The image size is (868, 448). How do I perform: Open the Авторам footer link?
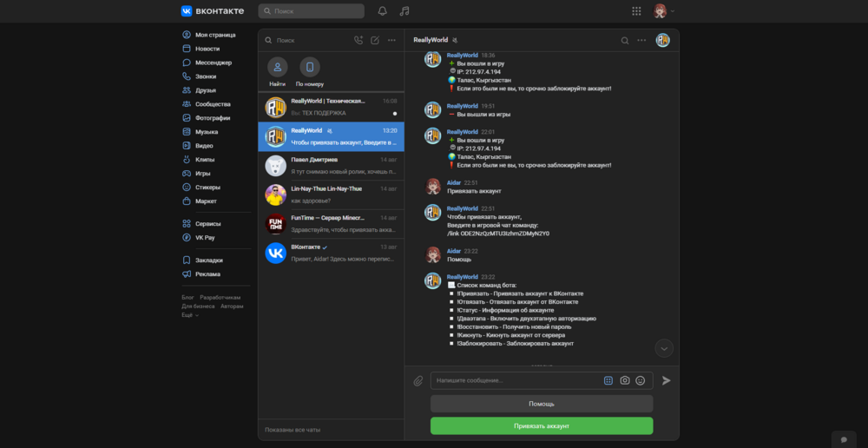pyautogui.click(x=232, y=306)
